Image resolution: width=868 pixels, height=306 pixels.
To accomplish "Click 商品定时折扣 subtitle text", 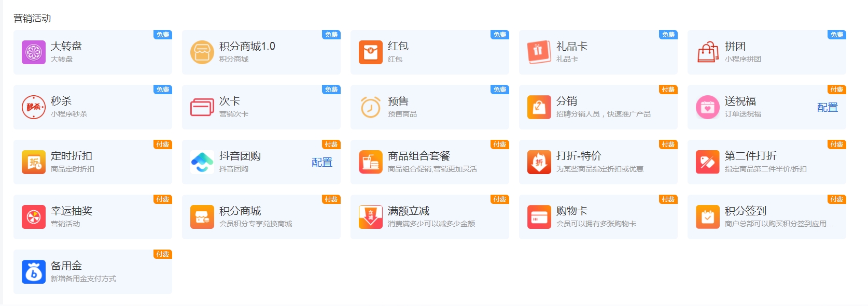I will 73,169.
